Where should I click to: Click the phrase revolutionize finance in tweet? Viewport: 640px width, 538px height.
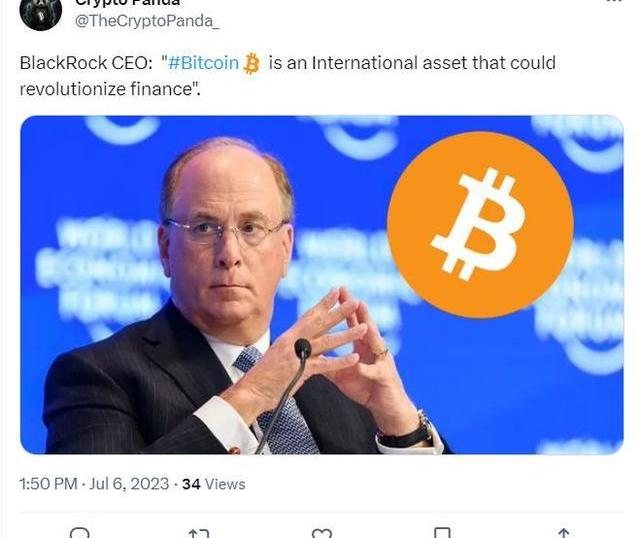[x=107, y=89]
